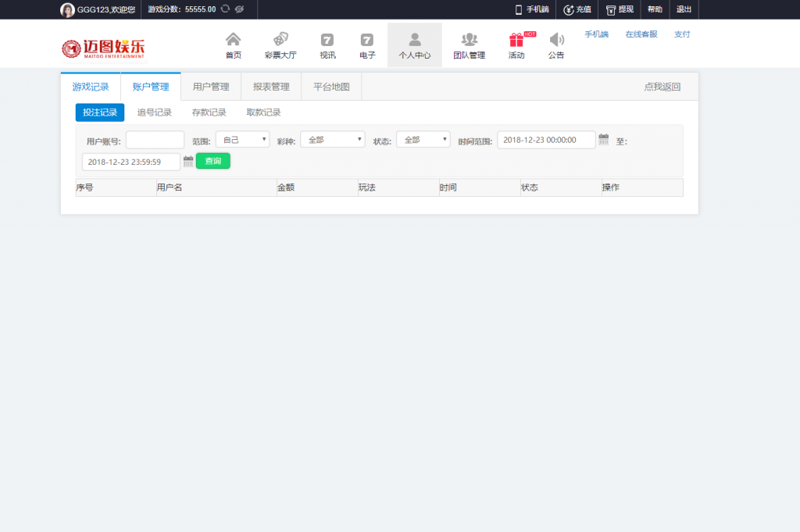Screen dimensions: 800x532
Task: Click the 用户账号 input field
Action: pyautogui.click(x=155, y=140)
